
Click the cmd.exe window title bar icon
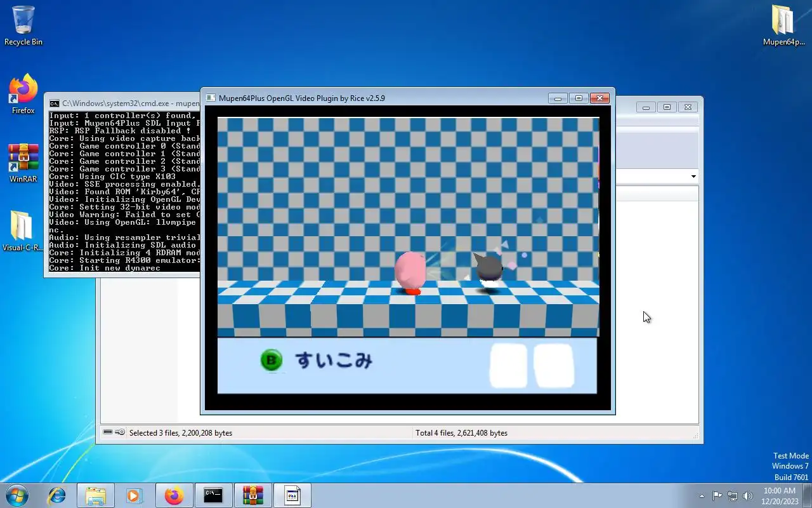(x=55, y=103)
